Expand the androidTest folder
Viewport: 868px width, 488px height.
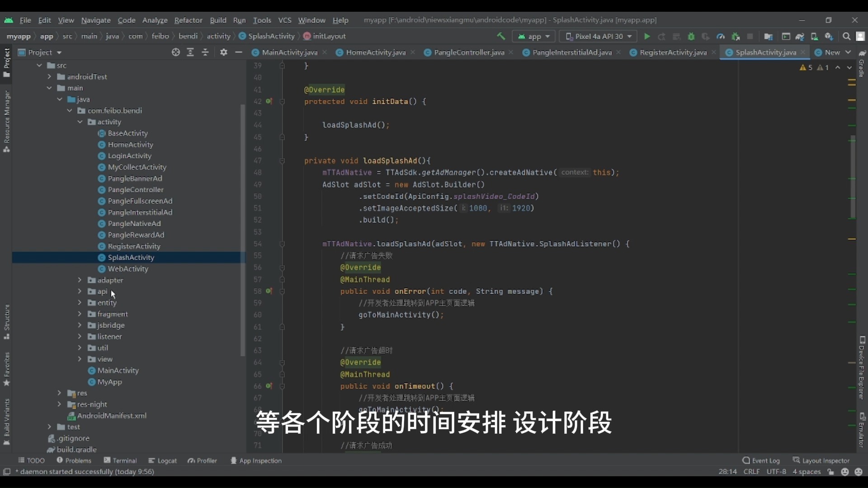point(49,77)
